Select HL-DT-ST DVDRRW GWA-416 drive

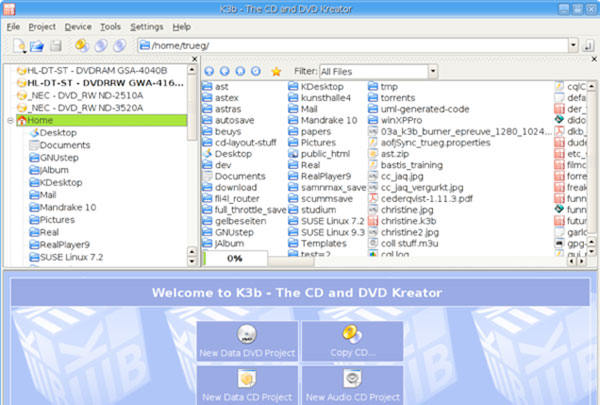(x=100, y=83)
